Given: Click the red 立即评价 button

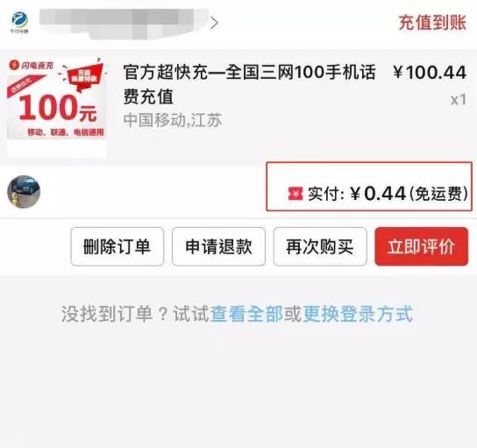Looking at the screenshot, I should (x=422, y=246).
